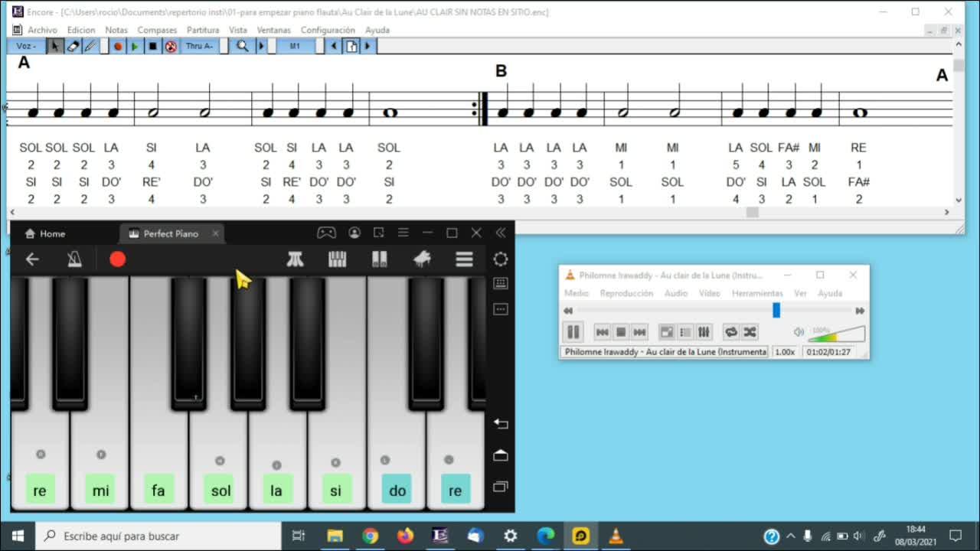980x551 pixels.
Task: Click the VLC playback position slider
Action: (776, 310)
